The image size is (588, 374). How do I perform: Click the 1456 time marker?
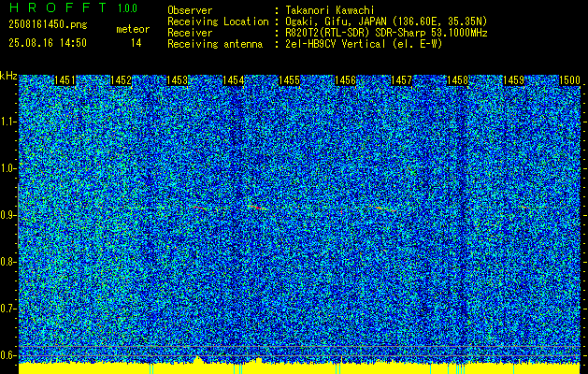point(345,80)
